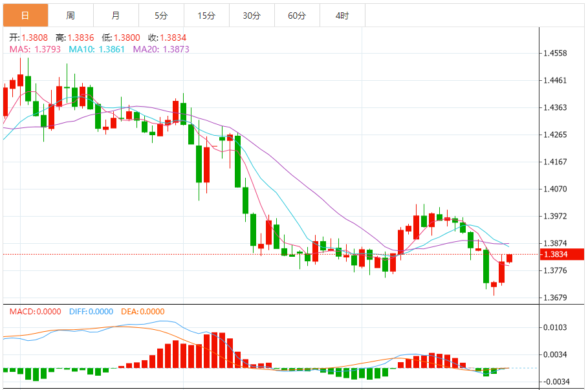Open the 4时 timeframe tab
Viewport: 588px width, 390px height.
click(342, 16)
